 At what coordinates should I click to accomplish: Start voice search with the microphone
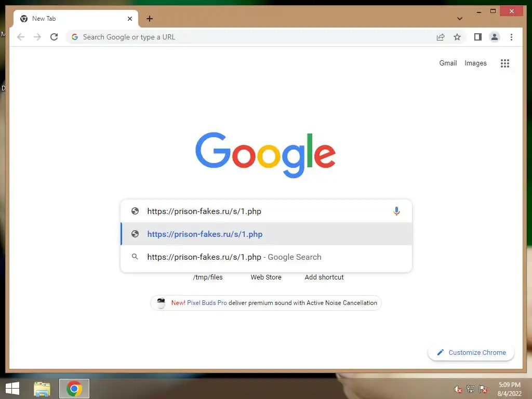(x=396, y=211)
